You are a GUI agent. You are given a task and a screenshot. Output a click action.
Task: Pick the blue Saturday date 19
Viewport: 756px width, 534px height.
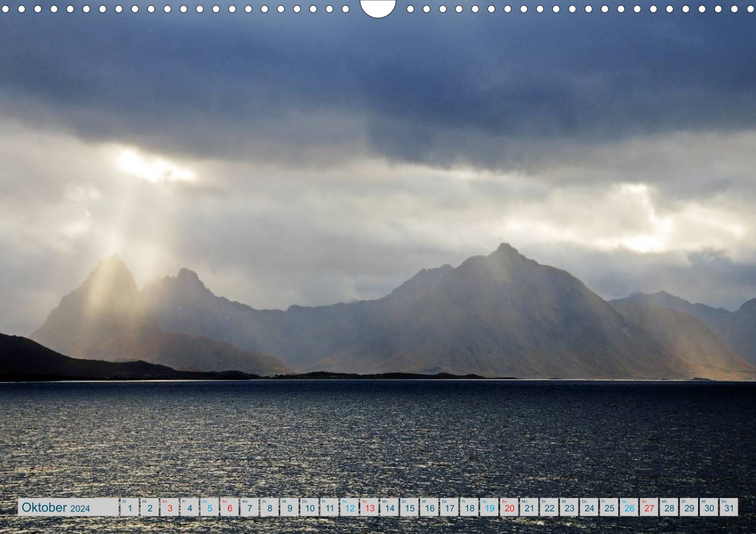pyautogui.click(x=489, y=508)
